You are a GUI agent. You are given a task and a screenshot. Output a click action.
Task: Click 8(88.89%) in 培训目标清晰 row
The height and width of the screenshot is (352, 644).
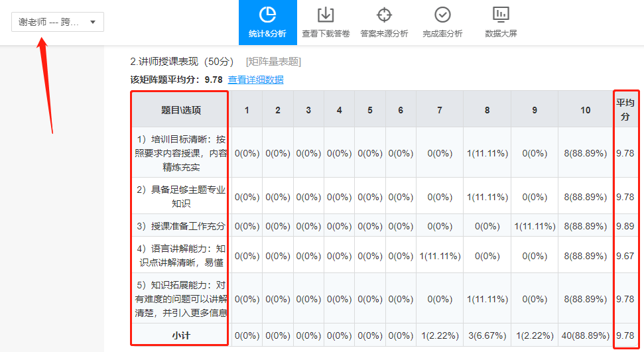point(585,153)
